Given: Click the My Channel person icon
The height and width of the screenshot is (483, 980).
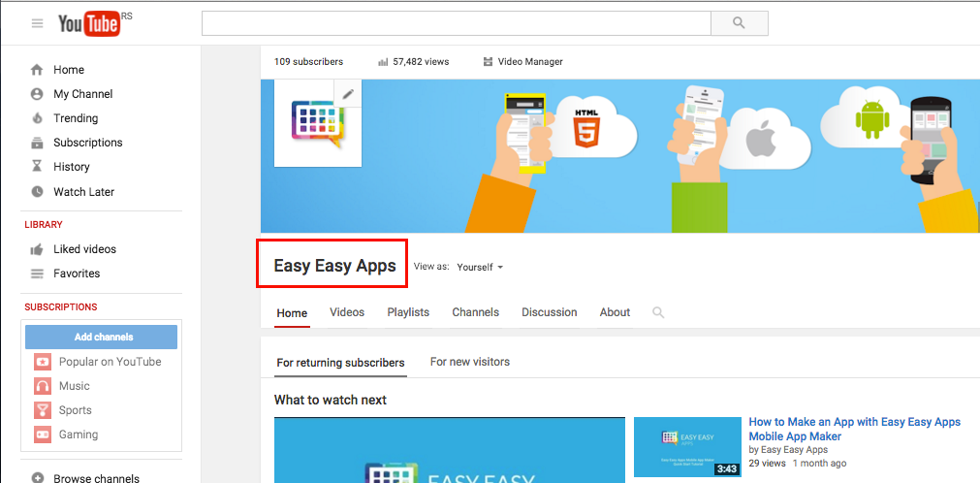Looking at the screenshot, I should (38, 94).
